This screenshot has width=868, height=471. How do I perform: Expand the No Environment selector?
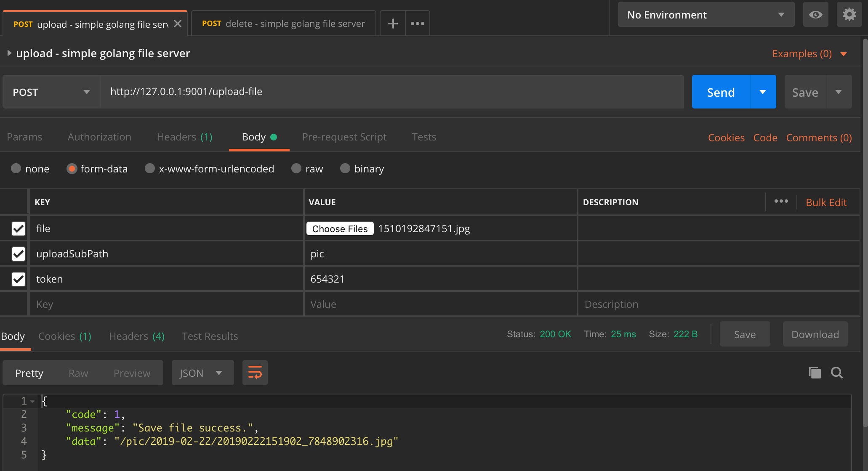coord(706,15)
